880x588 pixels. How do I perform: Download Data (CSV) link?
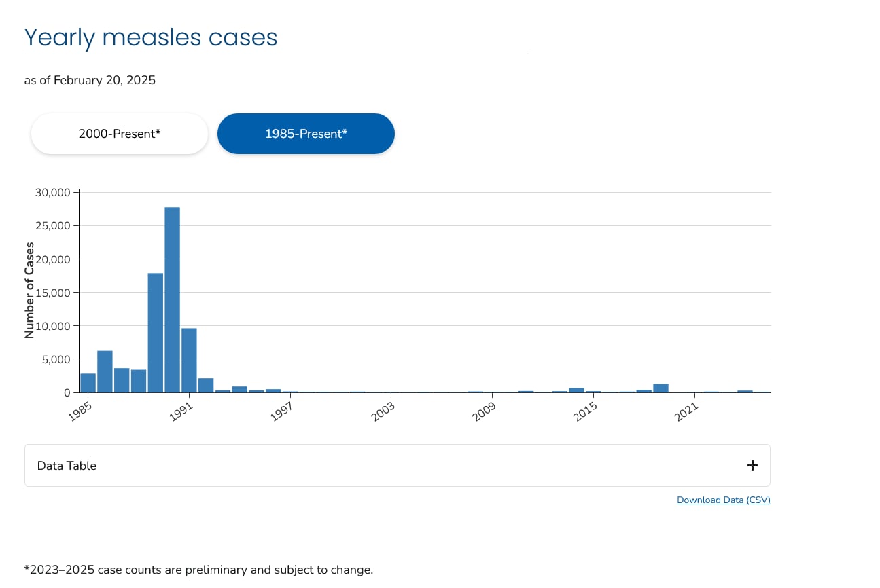click(723, 500)
